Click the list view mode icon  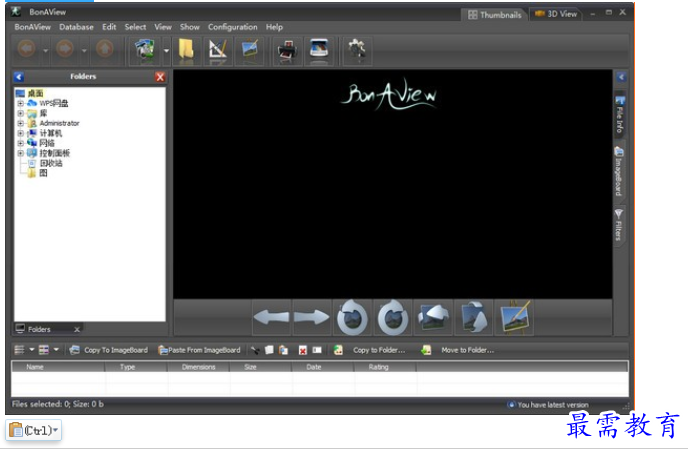[19, 350]
